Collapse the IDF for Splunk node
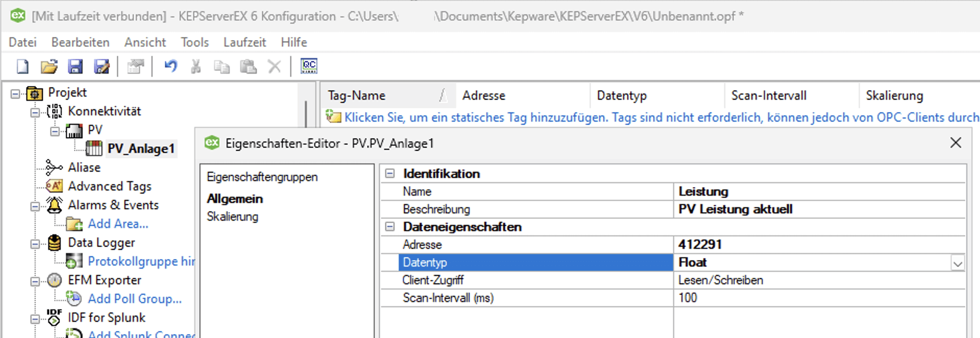980x338 pixels. click(x=35, y=319)
